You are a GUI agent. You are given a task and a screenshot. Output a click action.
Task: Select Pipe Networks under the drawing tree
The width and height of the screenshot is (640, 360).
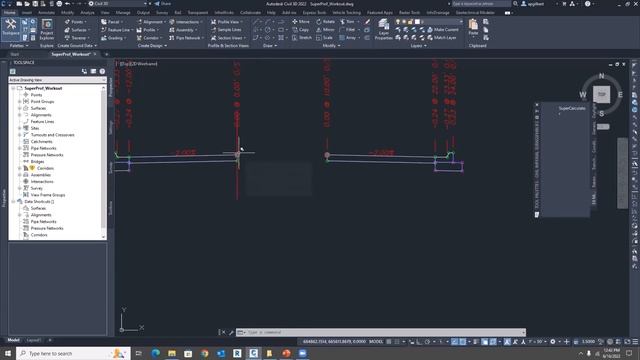coord(43,148)
